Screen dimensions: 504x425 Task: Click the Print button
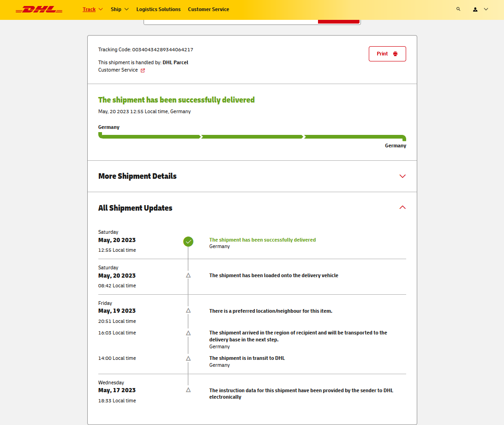[x=387, y=54]
